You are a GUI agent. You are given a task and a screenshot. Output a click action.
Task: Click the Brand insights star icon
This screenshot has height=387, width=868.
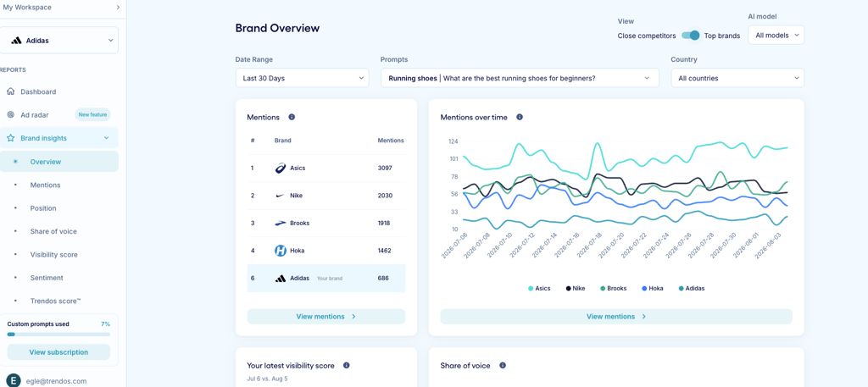(10, 138)
